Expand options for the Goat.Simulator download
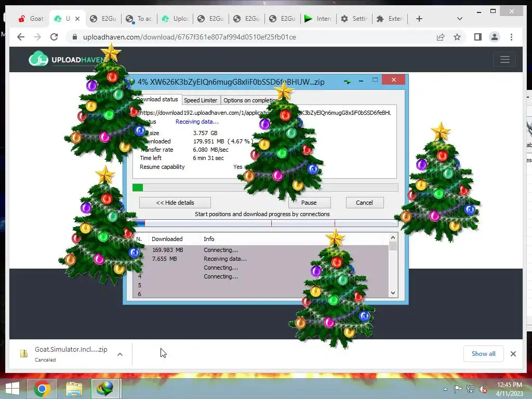Screen dimensions: 532x399 (120, 354)
